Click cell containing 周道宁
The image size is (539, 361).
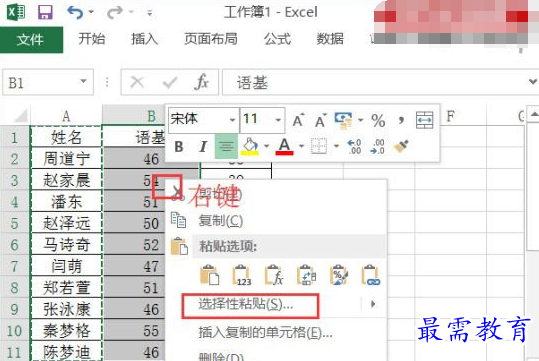pyautogui.click(x=66, y=159)
